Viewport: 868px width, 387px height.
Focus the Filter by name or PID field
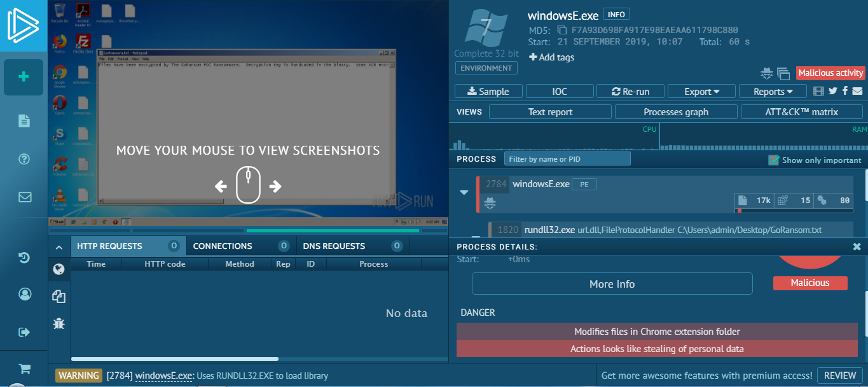pos(567,158)
